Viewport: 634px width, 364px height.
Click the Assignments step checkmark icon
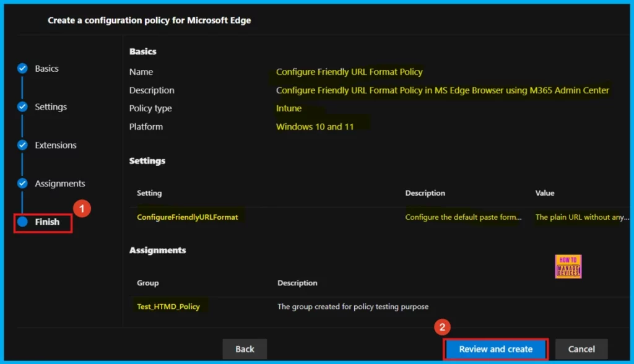point(23,184)
